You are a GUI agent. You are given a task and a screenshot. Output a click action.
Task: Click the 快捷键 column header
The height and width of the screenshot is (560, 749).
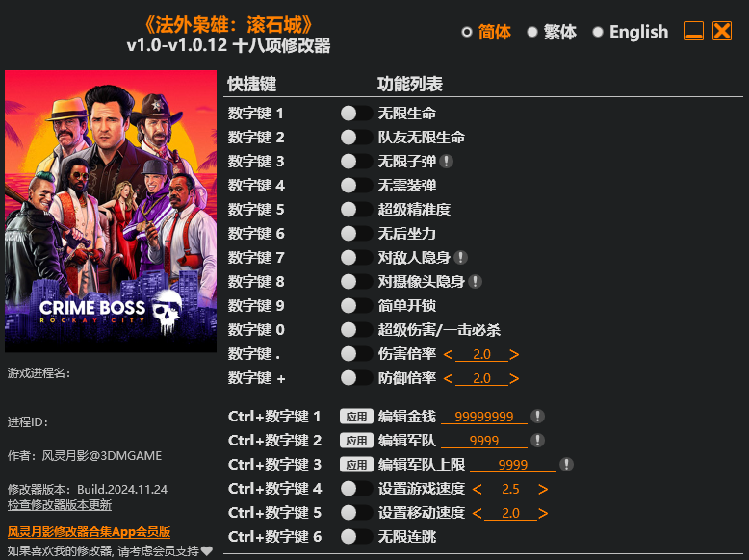(x=251, y=84)
